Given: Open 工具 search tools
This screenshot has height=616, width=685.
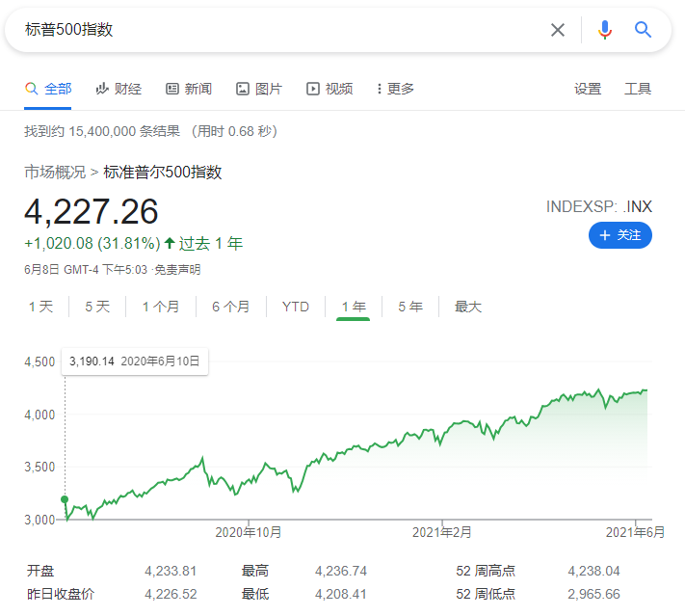Looking at the screenshot, I should pos(638,89).
